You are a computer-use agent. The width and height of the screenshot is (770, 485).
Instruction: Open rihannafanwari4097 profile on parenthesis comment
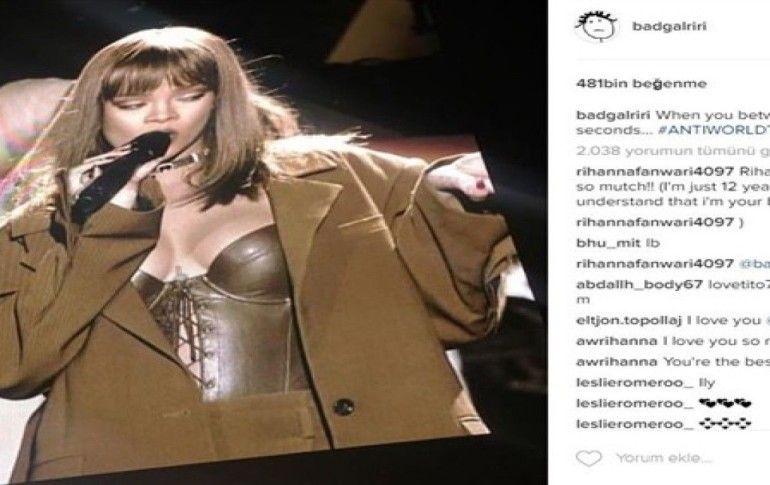655,222
